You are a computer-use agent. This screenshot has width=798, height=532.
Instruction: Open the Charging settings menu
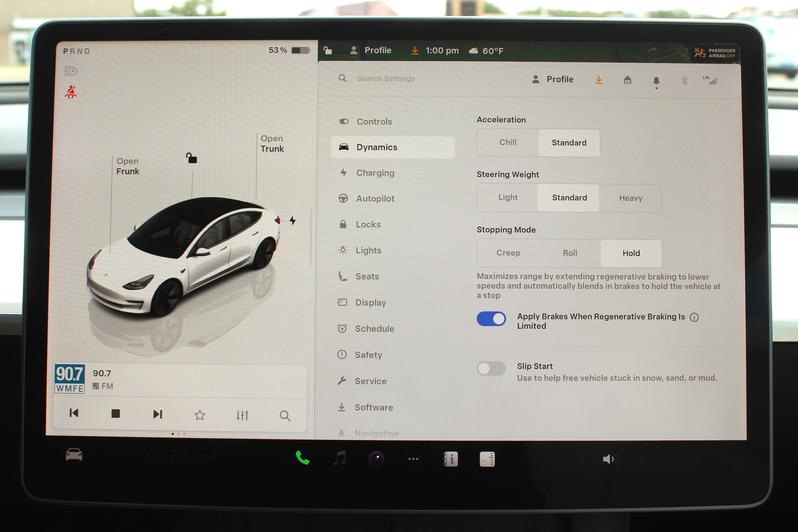(x=375, y=173)
